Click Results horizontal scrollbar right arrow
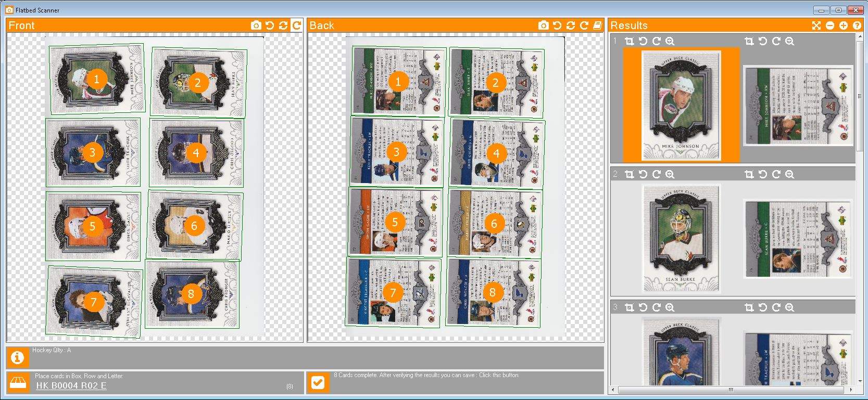Image resolution: width=868 pixels, height=400 pixels. [x=851, y=389]
